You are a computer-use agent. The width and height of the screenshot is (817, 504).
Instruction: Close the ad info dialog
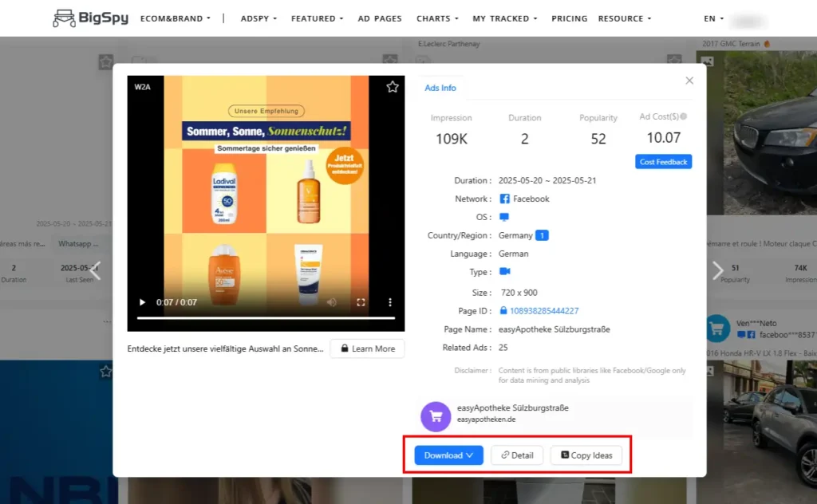(689, 81)
